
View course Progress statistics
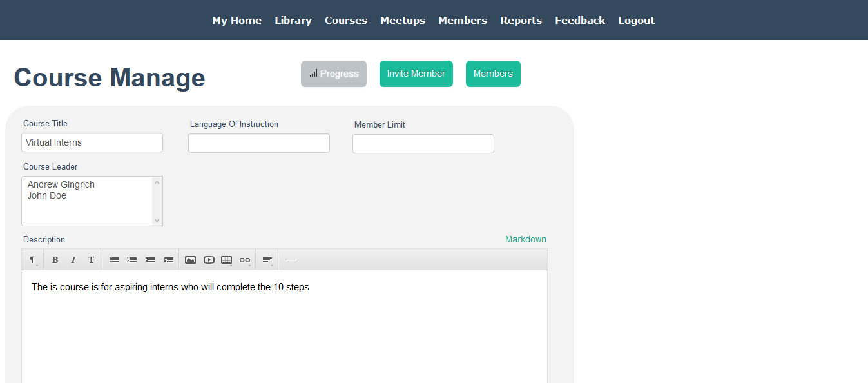pos(333,74)
